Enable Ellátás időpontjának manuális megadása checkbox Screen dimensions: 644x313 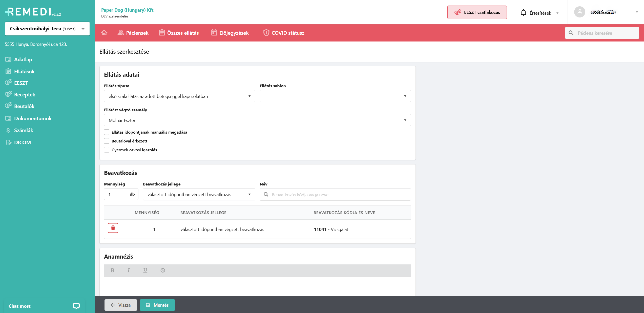click(x=107, y=132)
